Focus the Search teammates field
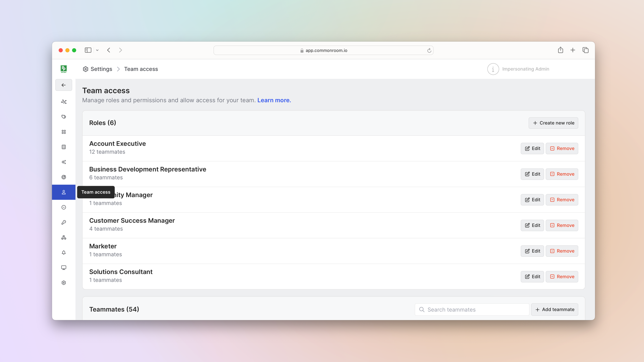The image size is (644, 362). pyautogui.click(x=472, y=310)
